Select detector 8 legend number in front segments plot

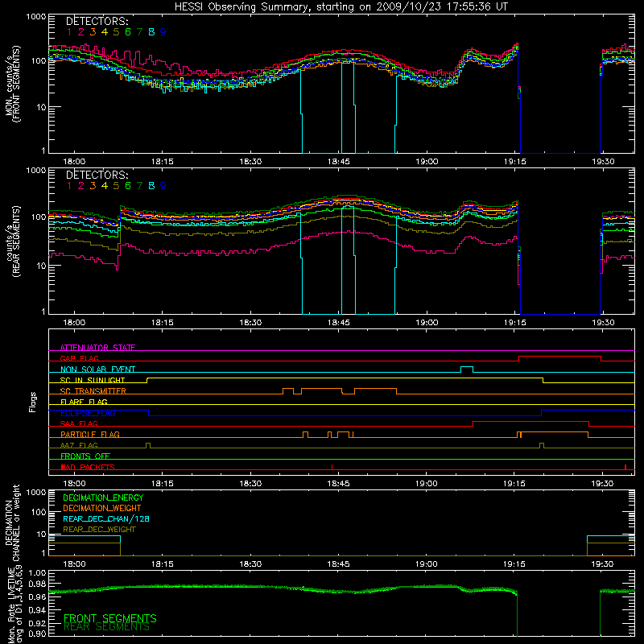(x=151, y=32)
